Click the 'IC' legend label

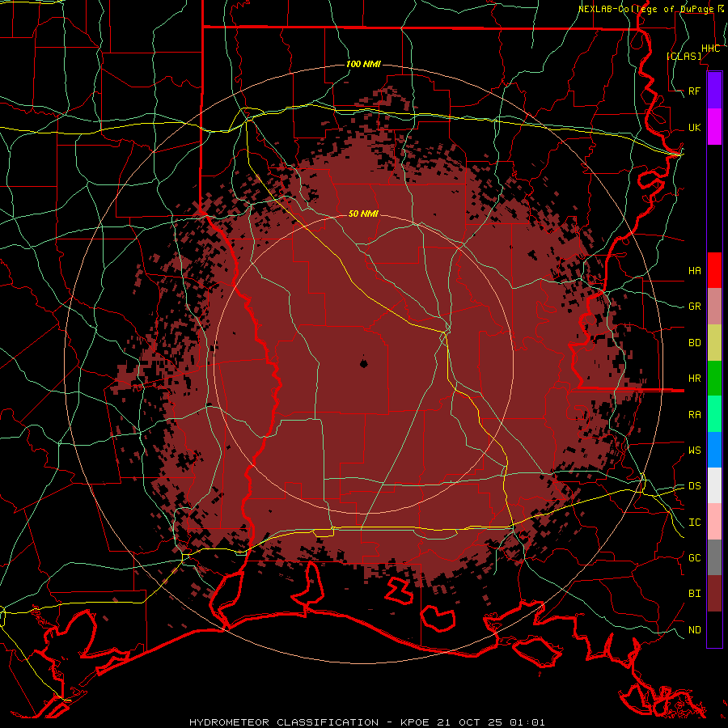pos(695,523)
